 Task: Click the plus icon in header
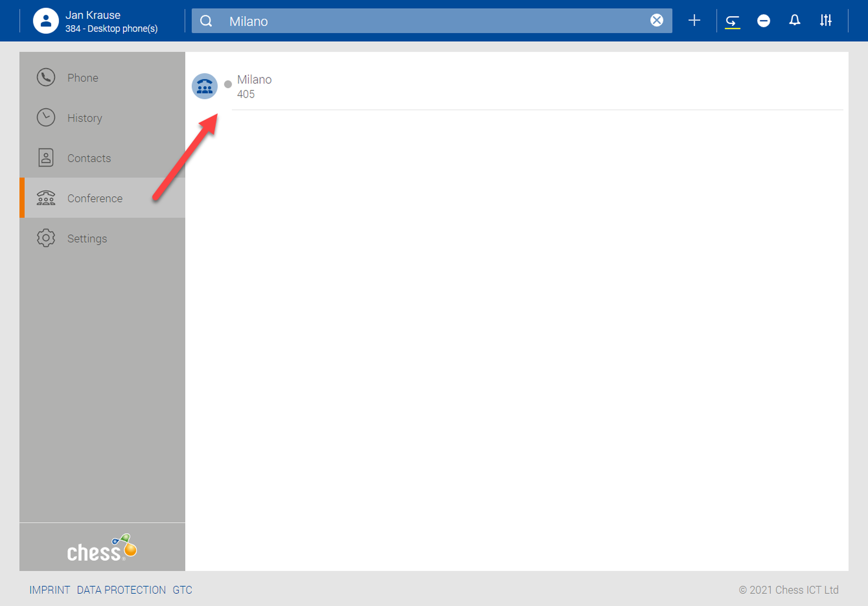tap(694, 20)
